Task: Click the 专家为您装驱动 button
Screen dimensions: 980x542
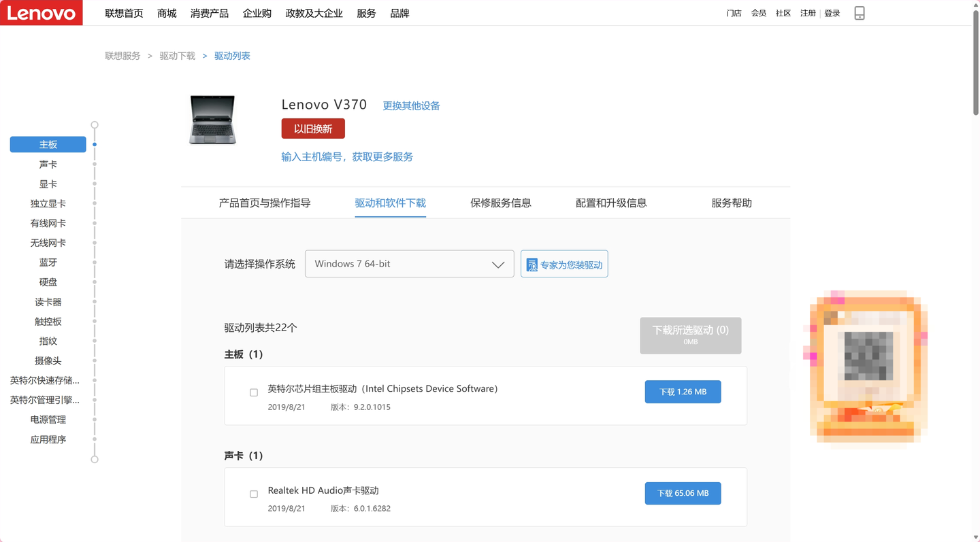Action: click(x=564, y=264)
